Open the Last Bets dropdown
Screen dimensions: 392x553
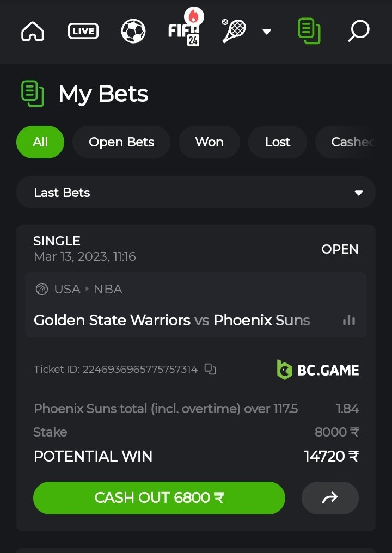(196, 192)
